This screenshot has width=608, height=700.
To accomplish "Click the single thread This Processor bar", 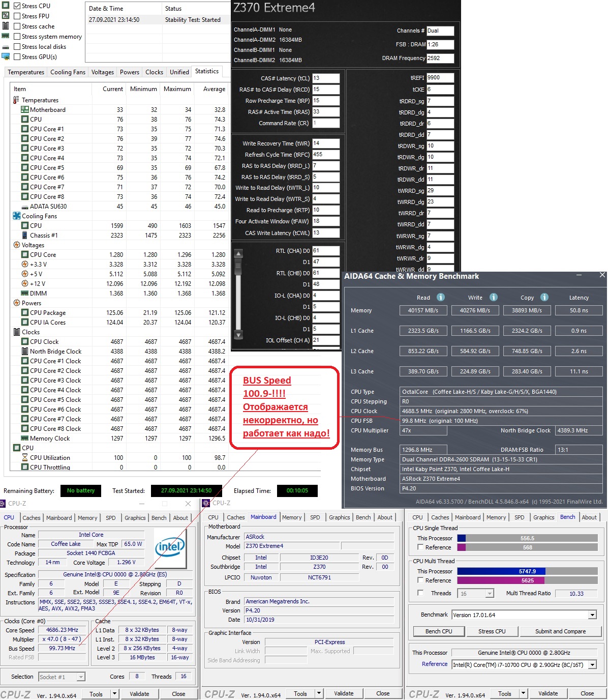I will 527,538.
